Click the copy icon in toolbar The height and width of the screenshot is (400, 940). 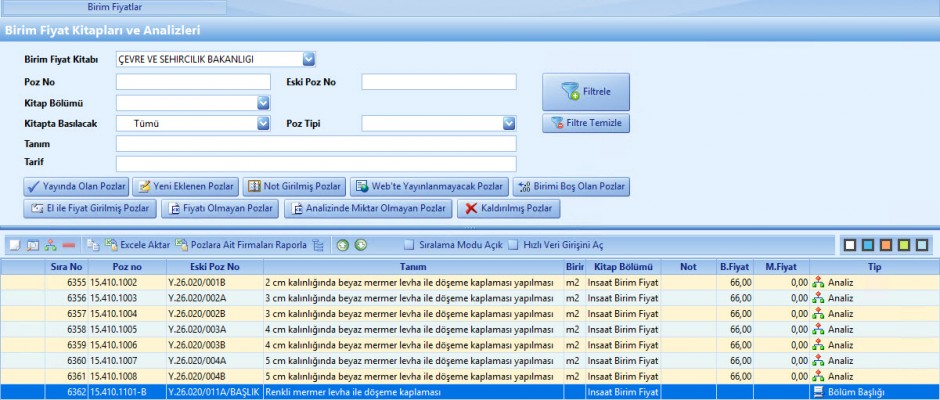(93, 245)
